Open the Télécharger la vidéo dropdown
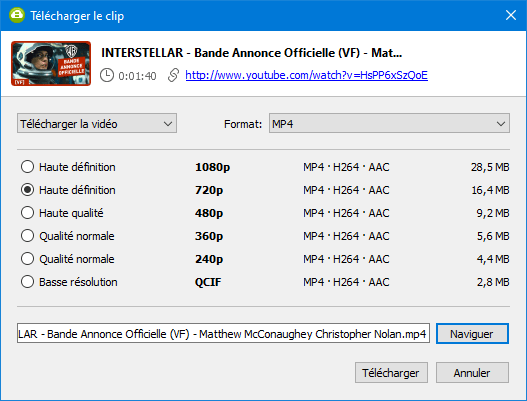 tap(97, 123)
